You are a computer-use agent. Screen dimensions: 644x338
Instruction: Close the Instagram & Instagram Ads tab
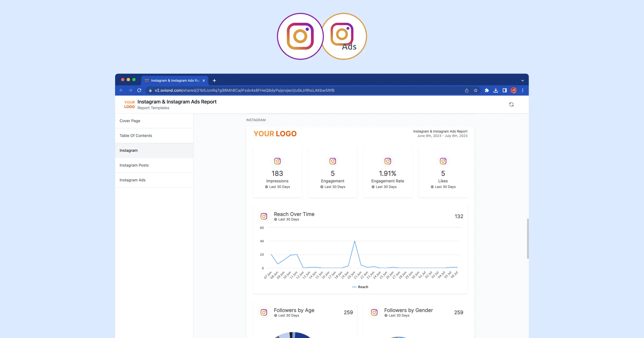[204, 80]
